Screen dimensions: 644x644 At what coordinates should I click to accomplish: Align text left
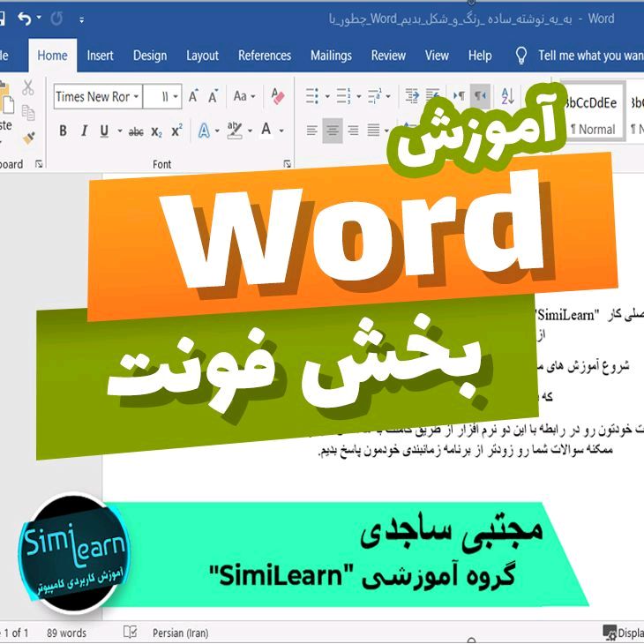pyautogui.click(x=312, y=131)
